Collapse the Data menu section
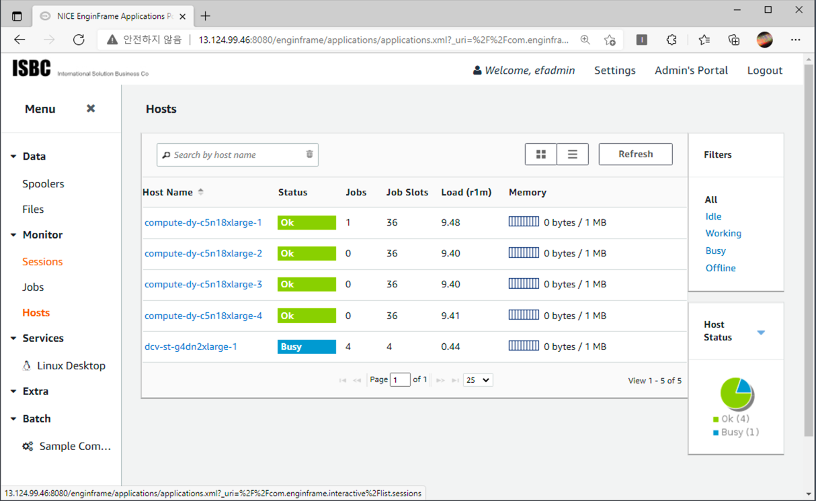This screenshot has width=816, height=502. pyautogui.click(x=14, y=156)
